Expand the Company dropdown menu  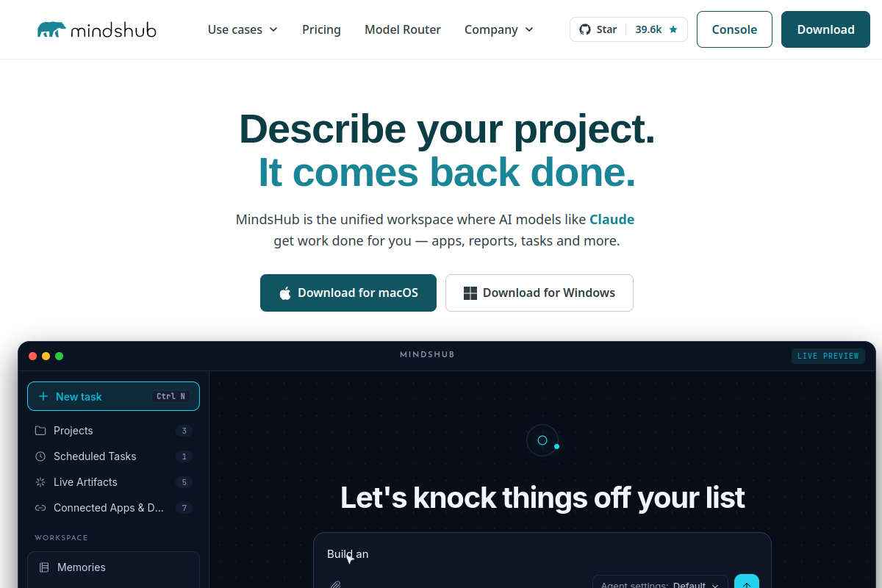498,29
